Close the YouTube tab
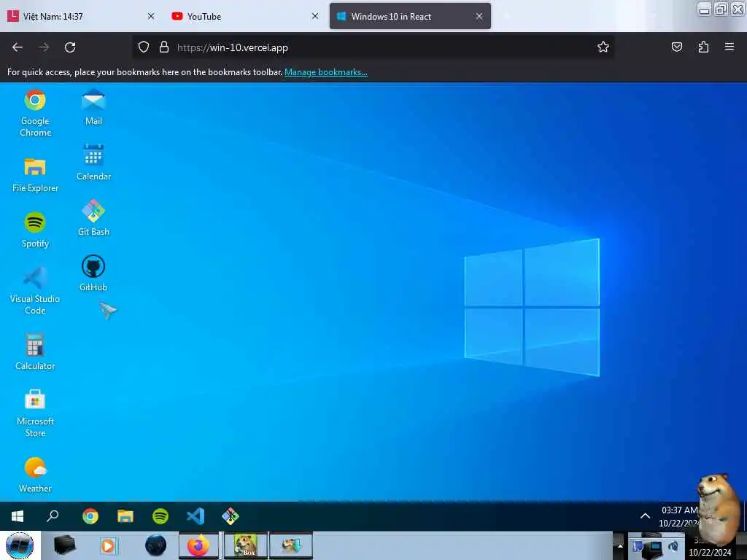Screen dimensions: 747x560 [x=315, y=16]
